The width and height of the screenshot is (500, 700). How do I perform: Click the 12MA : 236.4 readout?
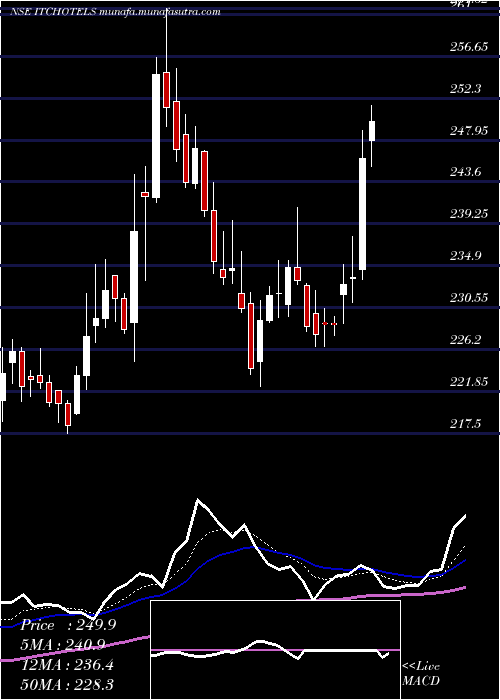67,665
